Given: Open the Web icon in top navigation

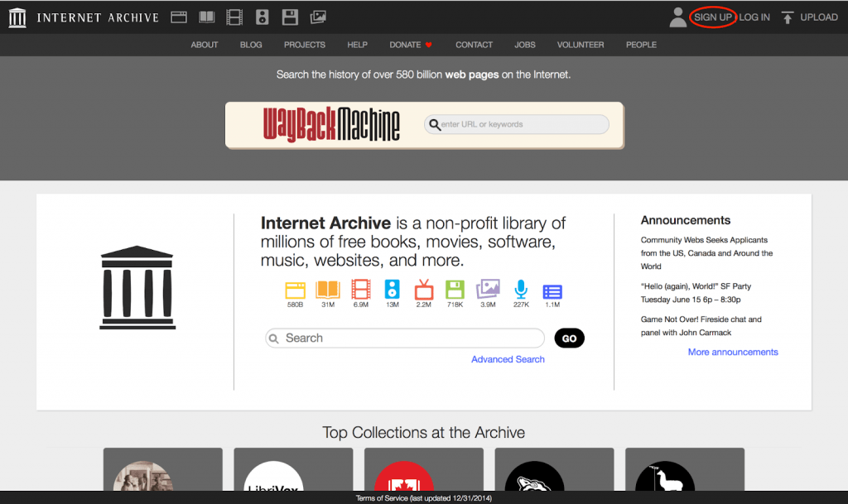Looking at the screenshot, I should point(179,17).
